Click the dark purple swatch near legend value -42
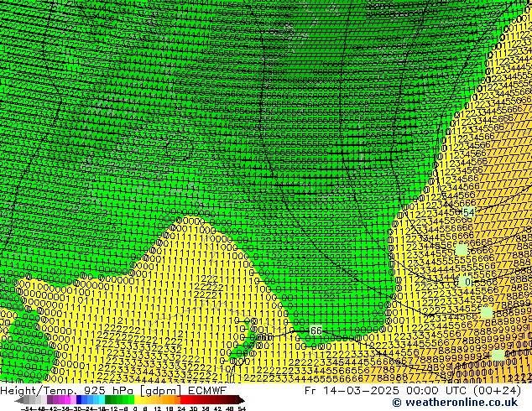 tap(50, 400)
